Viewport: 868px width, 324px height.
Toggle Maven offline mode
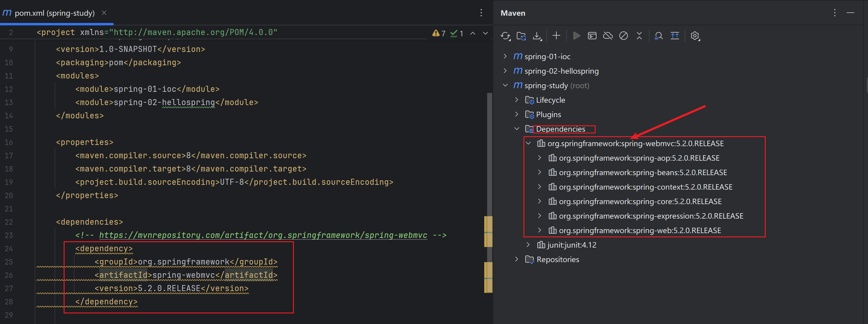click(x=608, y=36)
